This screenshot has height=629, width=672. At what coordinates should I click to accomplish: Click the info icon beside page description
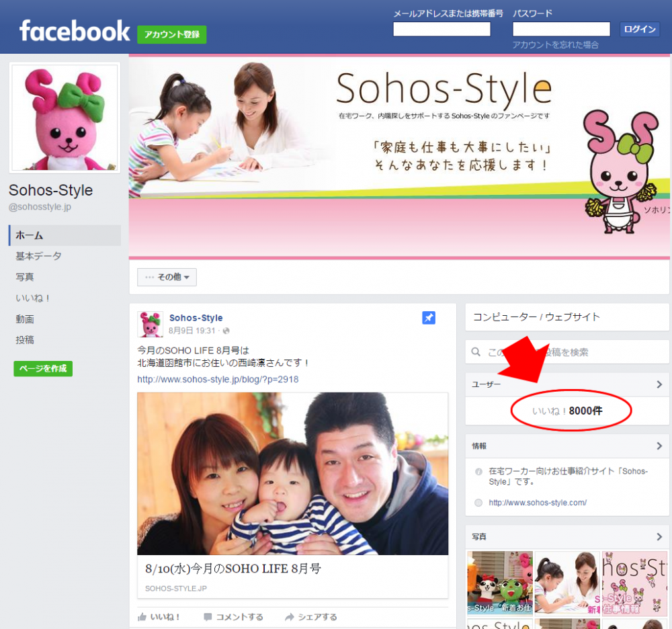point(478,472)
